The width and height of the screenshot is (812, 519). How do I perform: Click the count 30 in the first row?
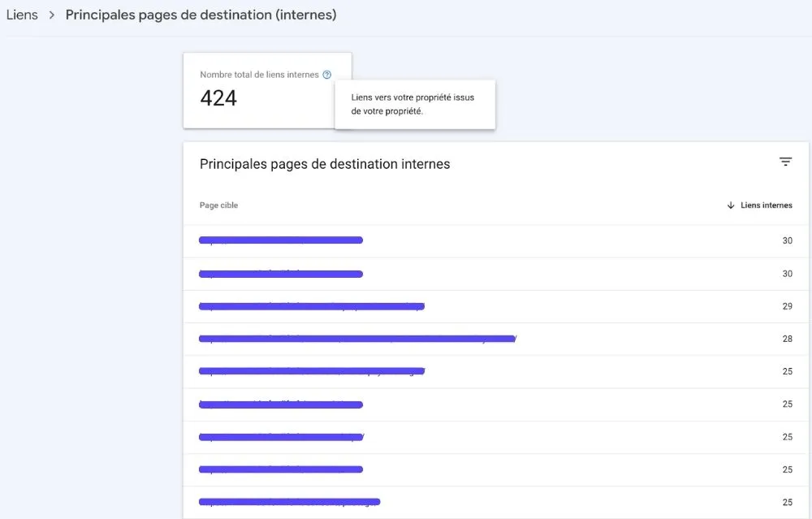787,240
